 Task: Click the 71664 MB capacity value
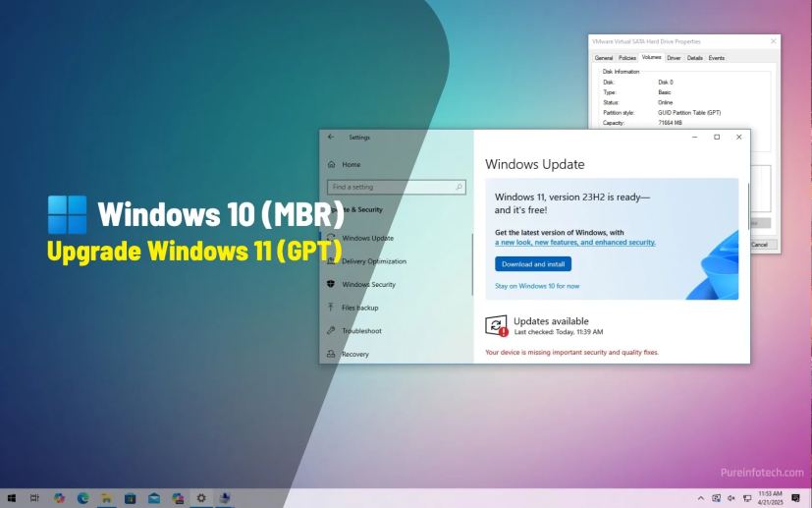tap(670, 123)
